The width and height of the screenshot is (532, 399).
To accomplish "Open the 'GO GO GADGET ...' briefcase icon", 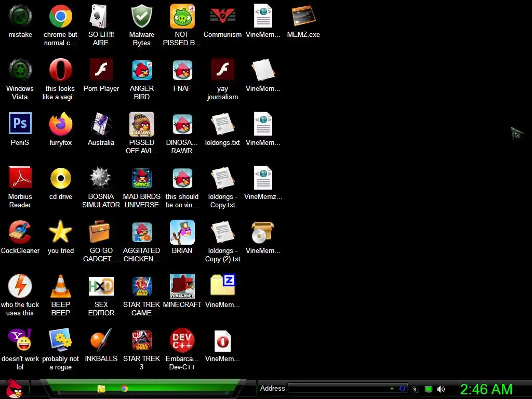I will tap(99, 231).
